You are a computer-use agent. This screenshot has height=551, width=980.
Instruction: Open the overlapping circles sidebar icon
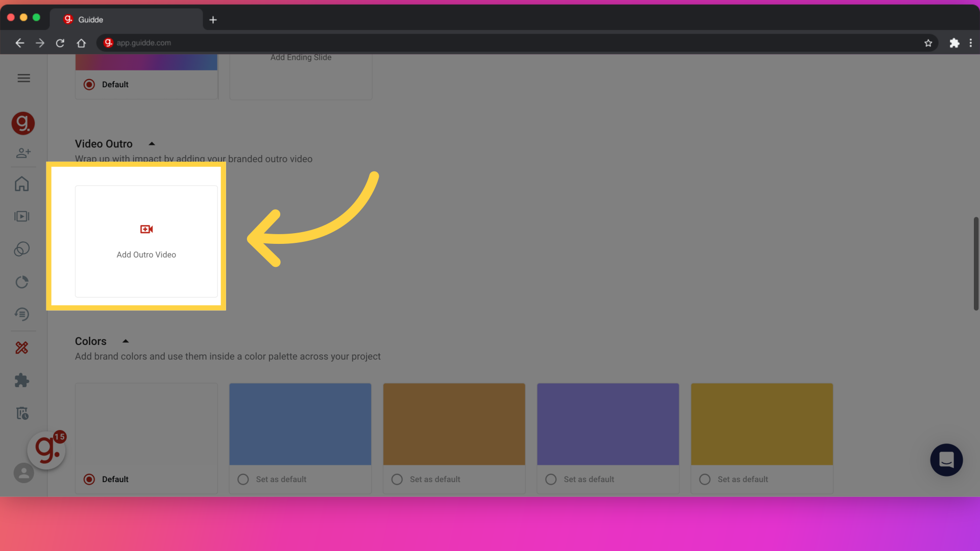pyautogui.click(x=22, y=249)
